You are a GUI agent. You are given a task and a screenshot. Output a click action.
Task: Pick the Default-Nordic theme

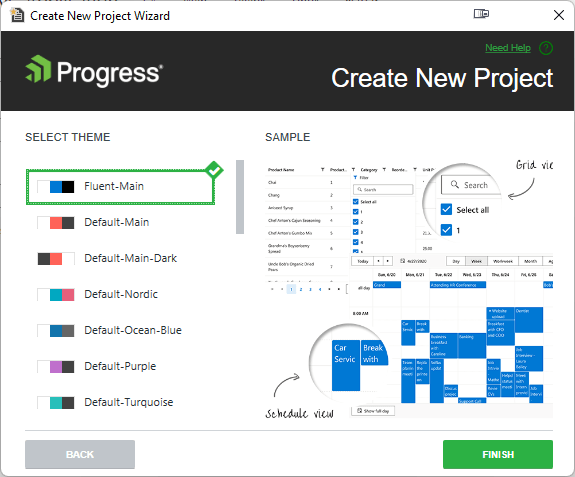(121, 294)
